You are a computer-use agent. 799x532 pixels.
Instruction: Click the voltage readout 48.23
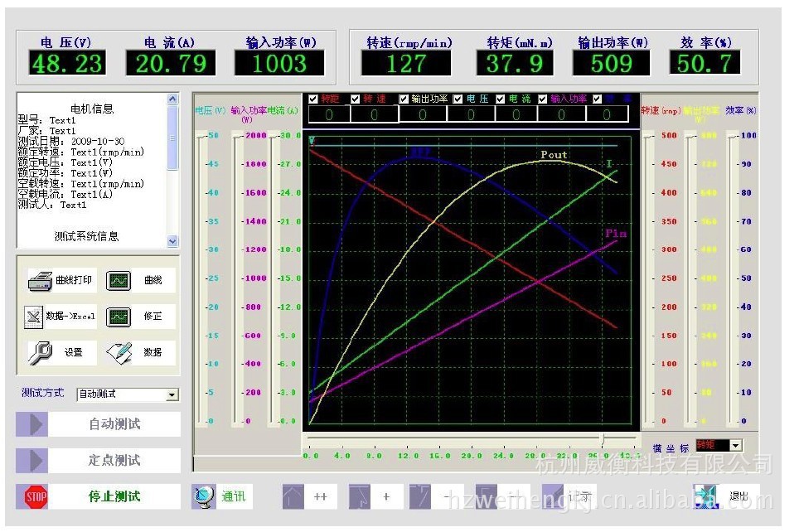point(67,63)
